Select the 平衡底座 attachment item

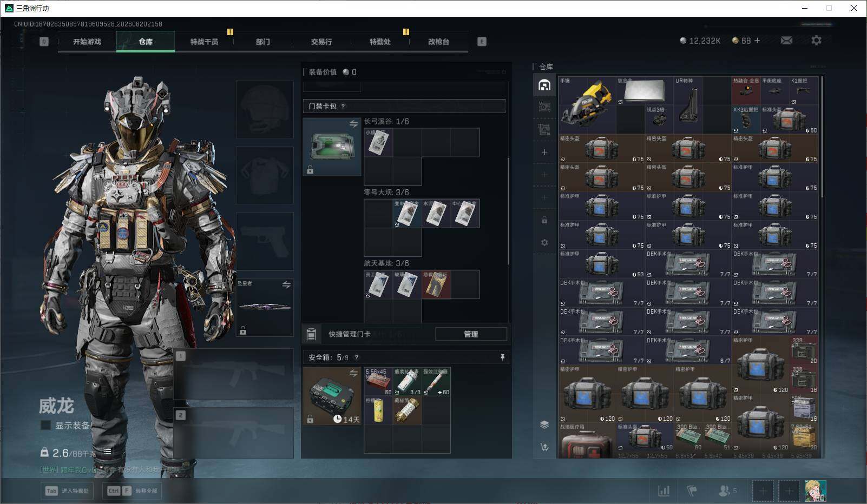[774, 91]
